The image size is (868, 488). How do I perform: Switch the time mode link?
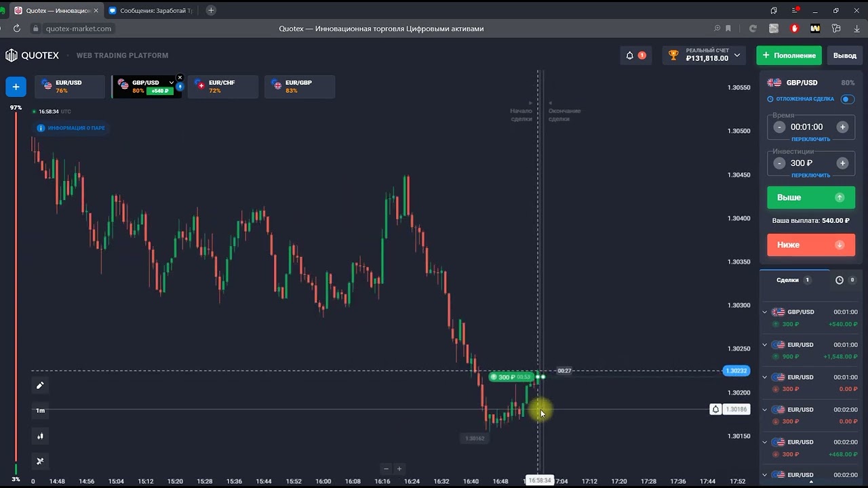810,140
